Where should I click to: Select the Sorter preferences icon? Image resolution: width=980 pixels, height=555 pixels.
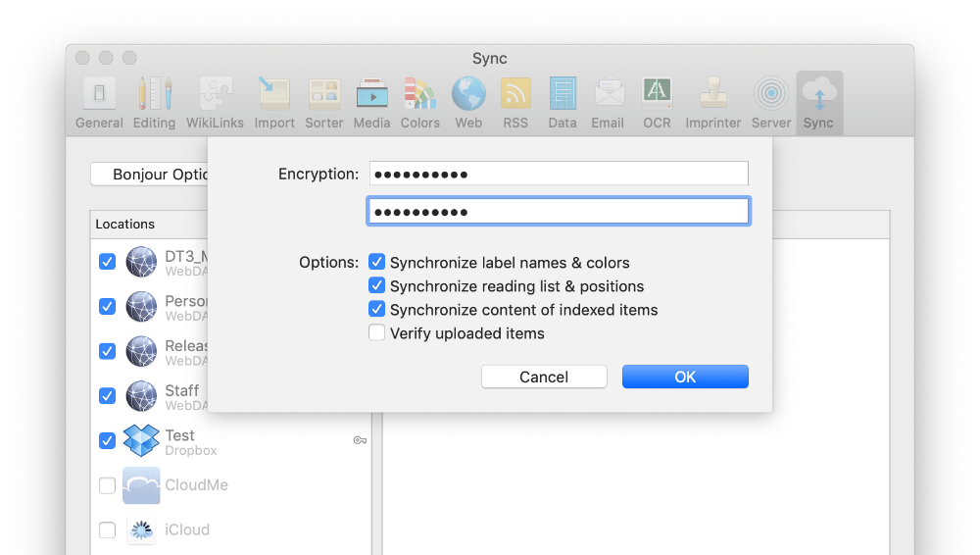pyautogui.click(x=323, y=103)
